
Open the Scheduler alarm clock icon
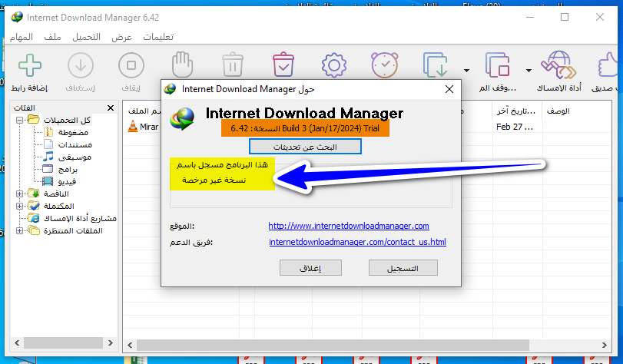pyautogui.click(x=384, y=67)
